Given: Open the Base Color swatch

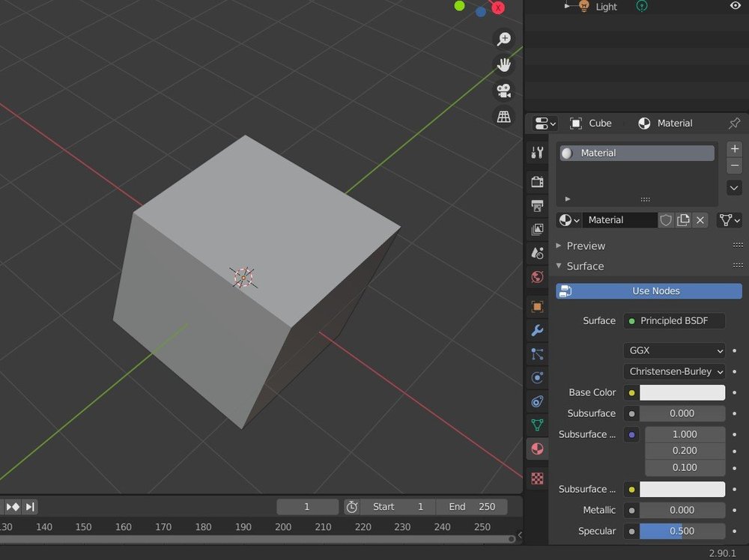Looking at the screenshot, I should coord(681,392).
